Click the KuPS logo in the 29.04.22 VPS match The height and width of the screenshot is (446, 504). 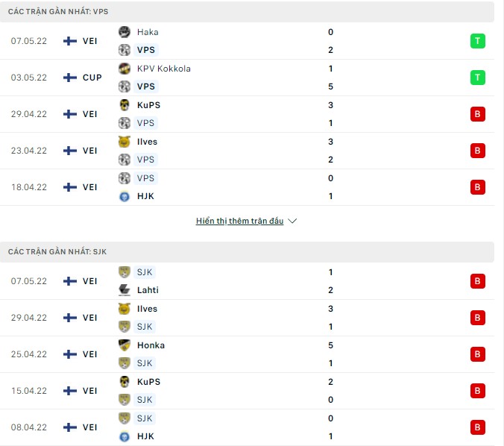pyautogui.click(x=125, y=105)
